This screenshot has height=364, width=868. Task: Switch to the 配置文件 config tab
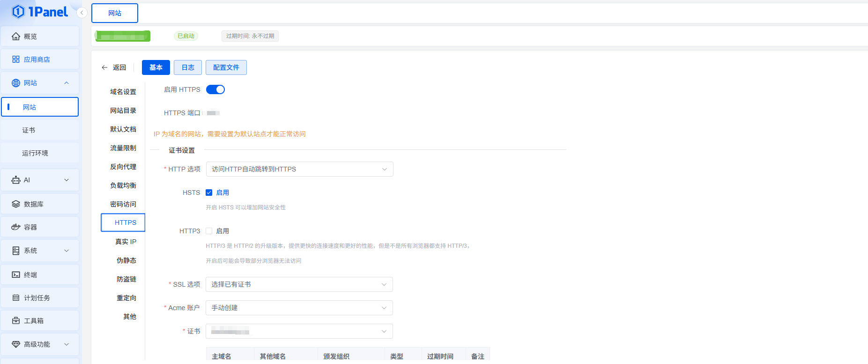226,67
